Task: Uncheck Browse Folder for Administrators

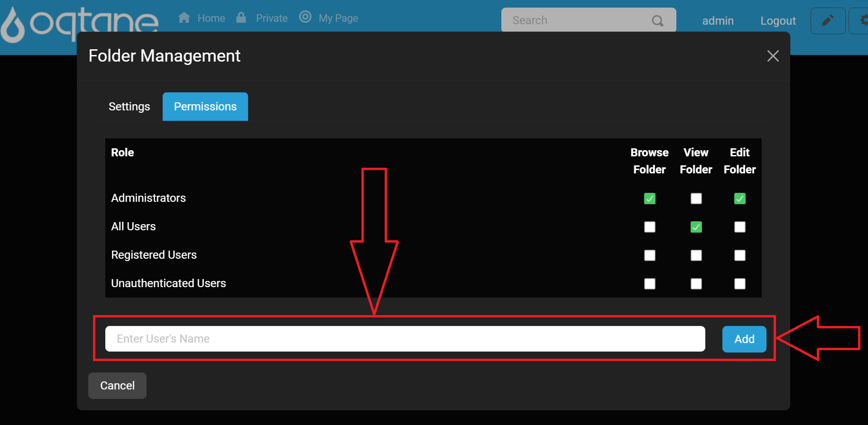Action: (x=650, y=199)
